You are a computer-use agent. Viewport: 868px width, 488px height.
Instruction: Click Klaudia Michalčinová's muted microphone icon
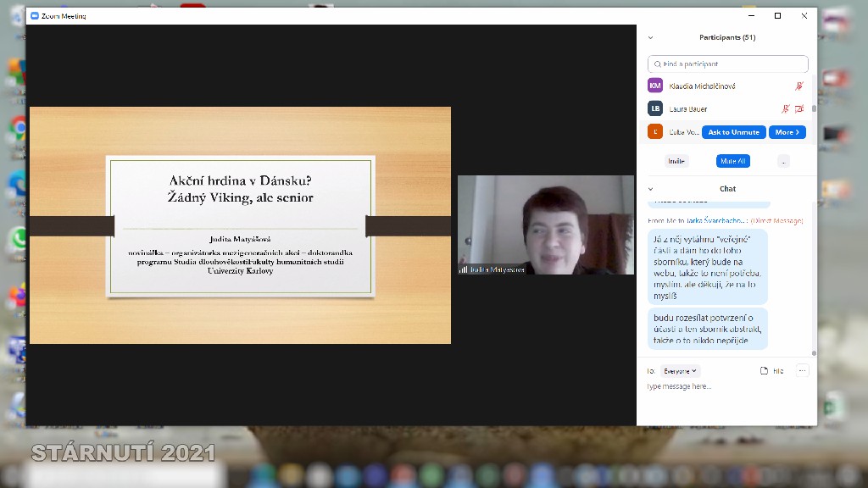[x=798, y=86]
